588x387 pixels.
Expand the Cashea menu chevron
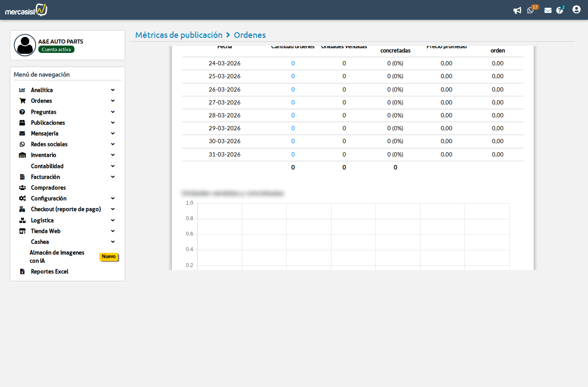[113, 242]
